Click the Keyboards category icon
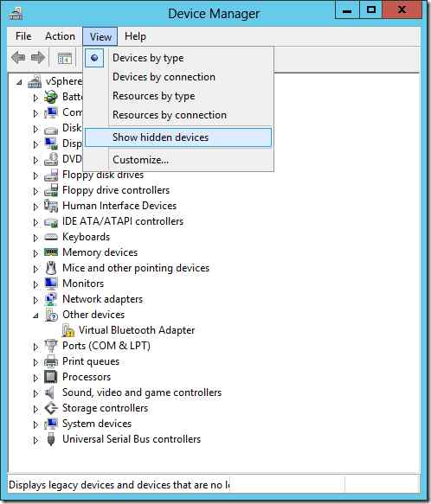Image resolution: width=431 pixels, height=504 pixels. click(51, 237)
